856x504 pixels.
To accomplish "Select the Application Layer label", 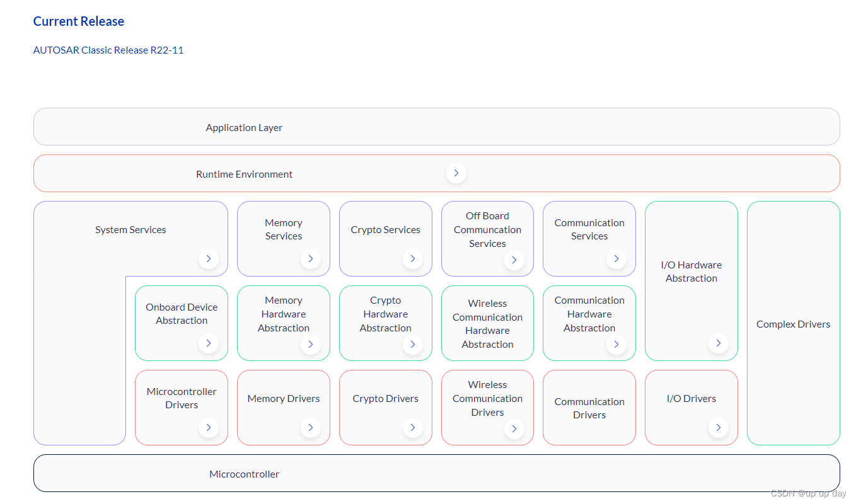I will click(244, 127).
